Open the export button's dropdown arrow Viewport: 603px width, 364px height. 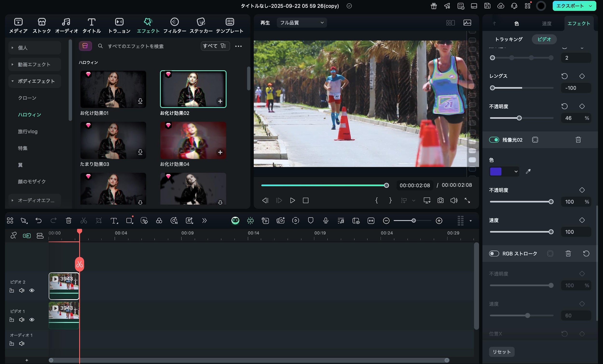(x=590, y=6)
